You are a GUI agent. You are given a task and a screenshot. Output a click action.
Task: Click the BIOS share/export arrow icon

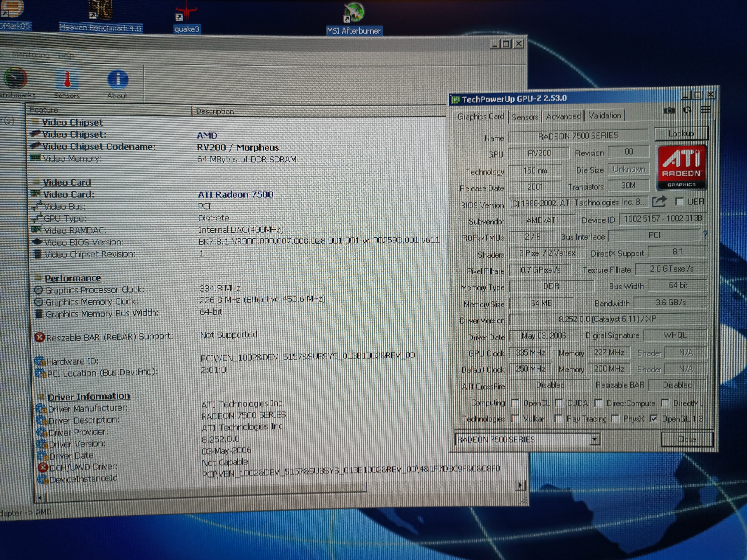659,202
